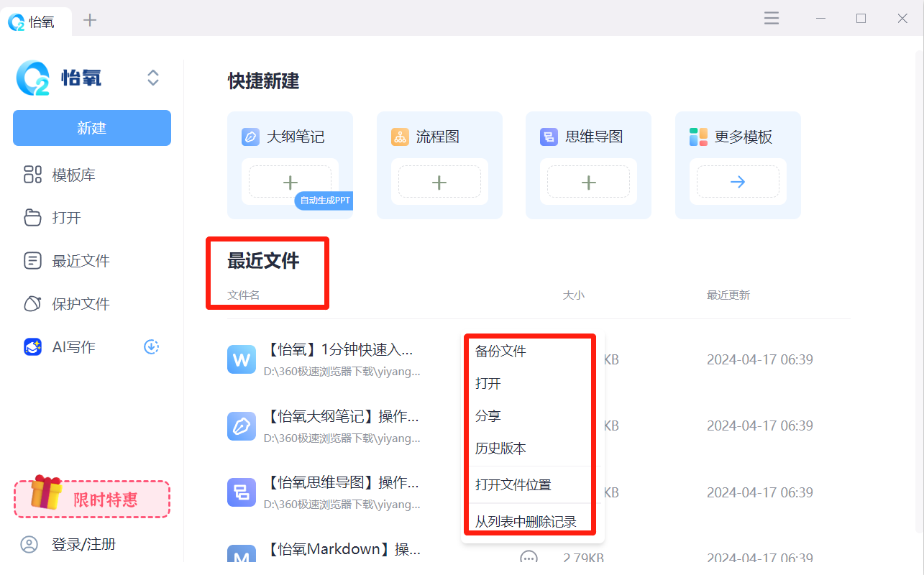
Task: Click the folder icon beside sidebar 打开
Action: [x=33, y=218]
